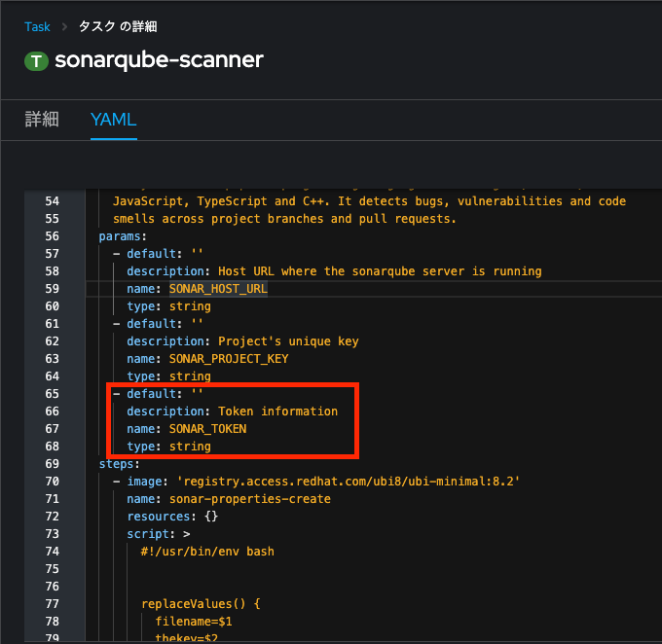Click resources: {} on line 72
662x644 pixels.
pyautogui.click(x=172, y=517)
